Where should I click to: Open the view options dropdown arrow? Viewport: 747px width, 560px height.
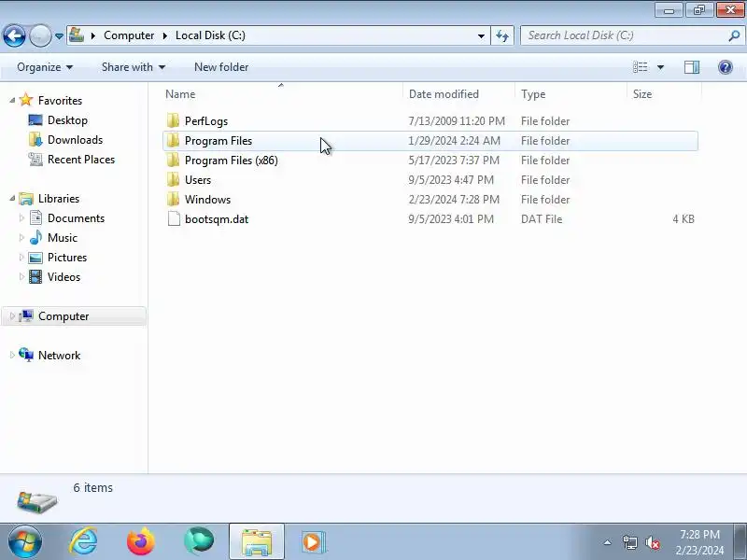[660, 67]
